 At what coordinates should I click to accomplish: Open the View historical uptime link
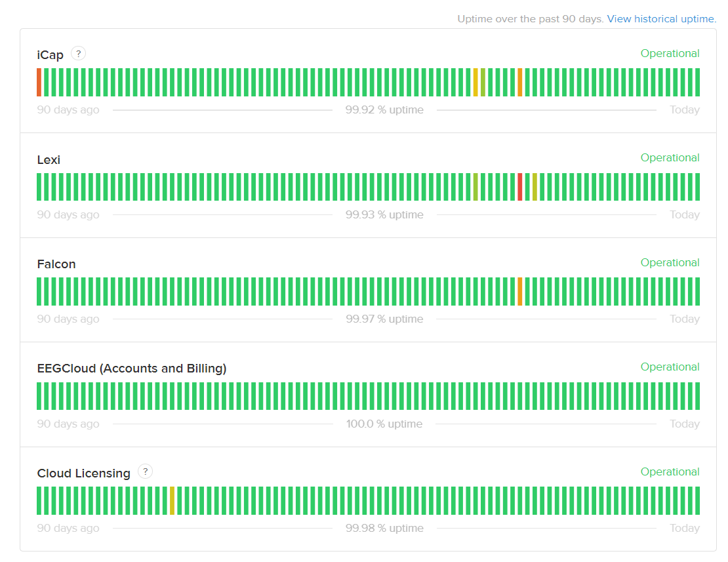(661, 19)
